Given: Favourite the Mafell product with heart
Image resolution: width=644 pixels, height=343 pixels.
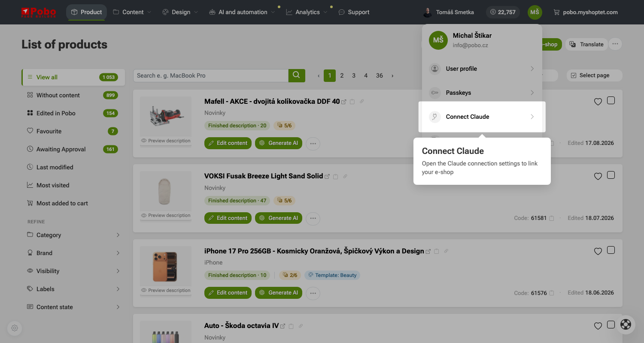Looking at the screenshot, I should pyautogui.click(x=598, y=102).
